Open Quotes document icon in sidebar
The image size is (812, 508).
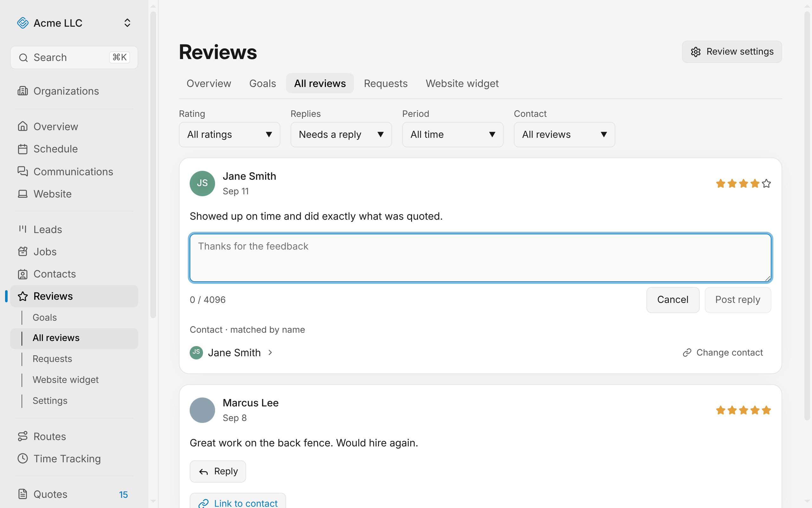pyautogui.click(x=23, y=494)
